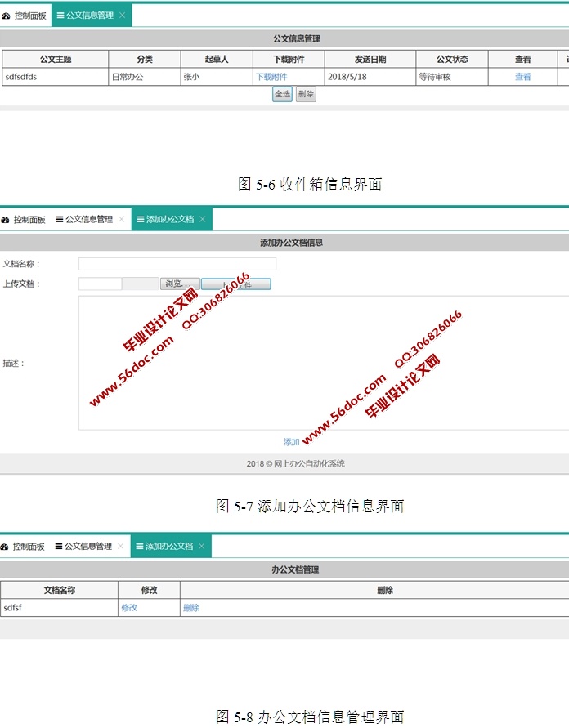Open 控制面板 tab above 办公文档管理 table
Viewport: 569px width, 728px height.
(x=28, y=547)
